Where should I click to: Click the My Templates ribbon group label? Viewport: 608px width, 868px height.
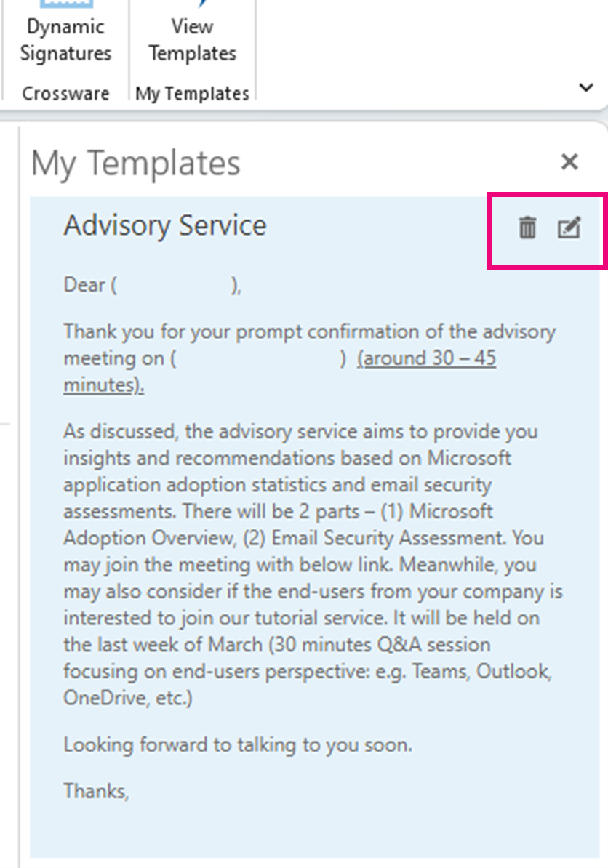click(192, 94)
